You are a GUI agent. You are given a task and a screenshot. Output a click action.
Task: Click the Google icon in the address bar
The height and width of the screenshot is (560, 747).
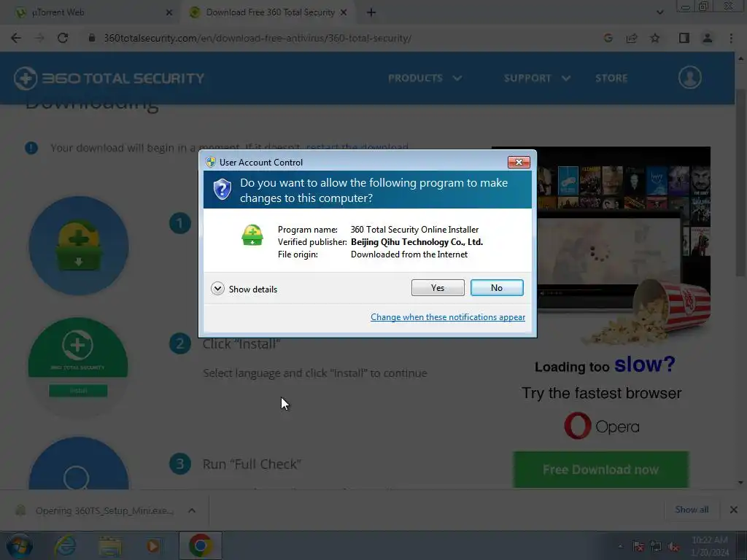point(608,38)
